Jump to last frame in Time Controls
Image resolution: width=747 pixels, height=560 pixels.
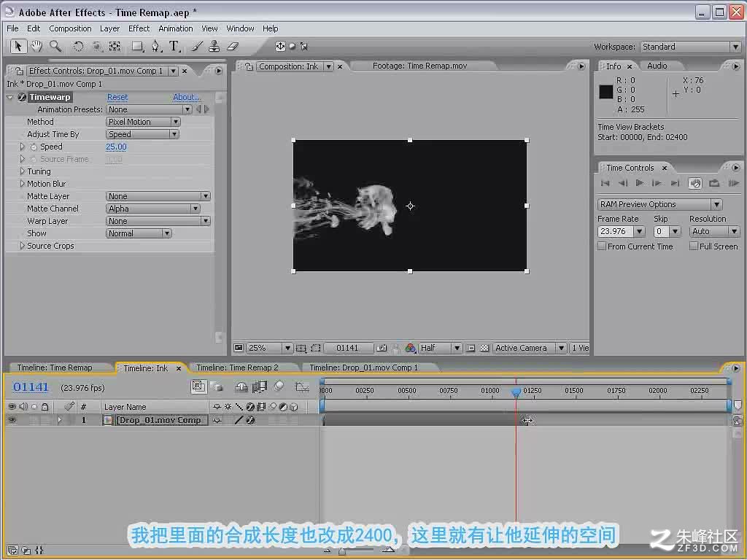tap(675, 183)
